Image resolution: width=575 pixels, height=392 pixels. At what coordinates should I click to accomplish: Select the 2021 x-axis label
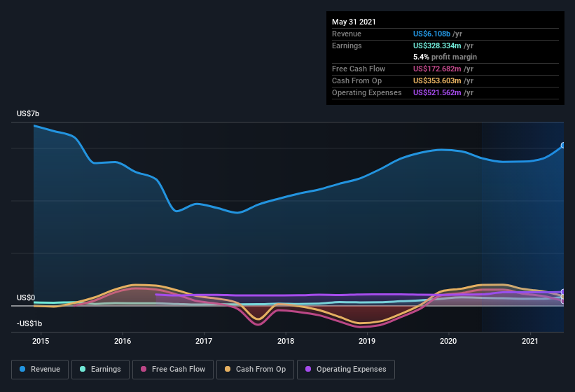click(x=530, y=341)
